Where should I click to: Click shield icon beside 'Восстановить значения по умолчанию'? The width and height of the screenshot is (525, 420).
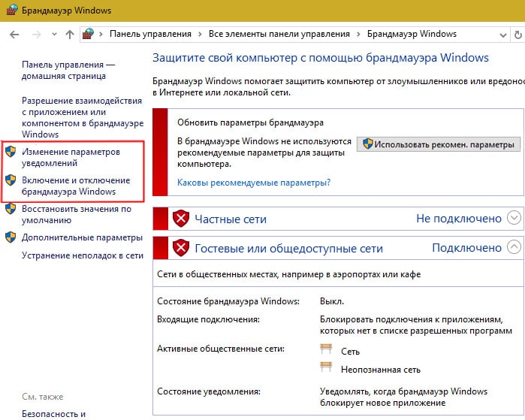tap(11, 209)
